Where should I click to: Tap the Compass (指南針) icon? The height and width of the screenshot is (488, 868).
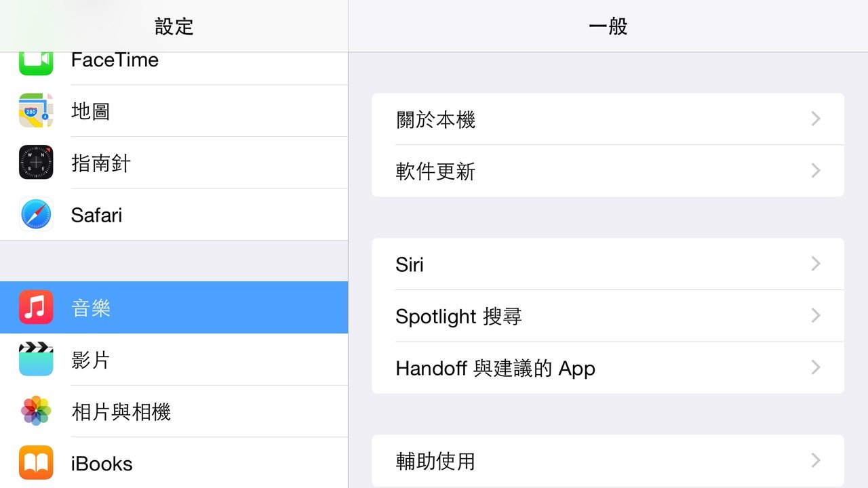[36, 163]
